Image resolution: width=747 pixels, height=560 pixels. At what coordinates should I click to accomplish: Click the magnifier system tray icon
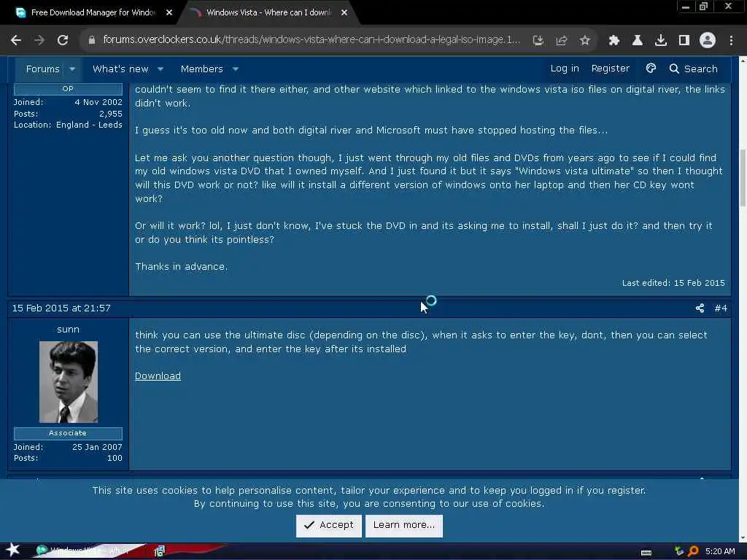pyautogui.click(x=693, y=551)
